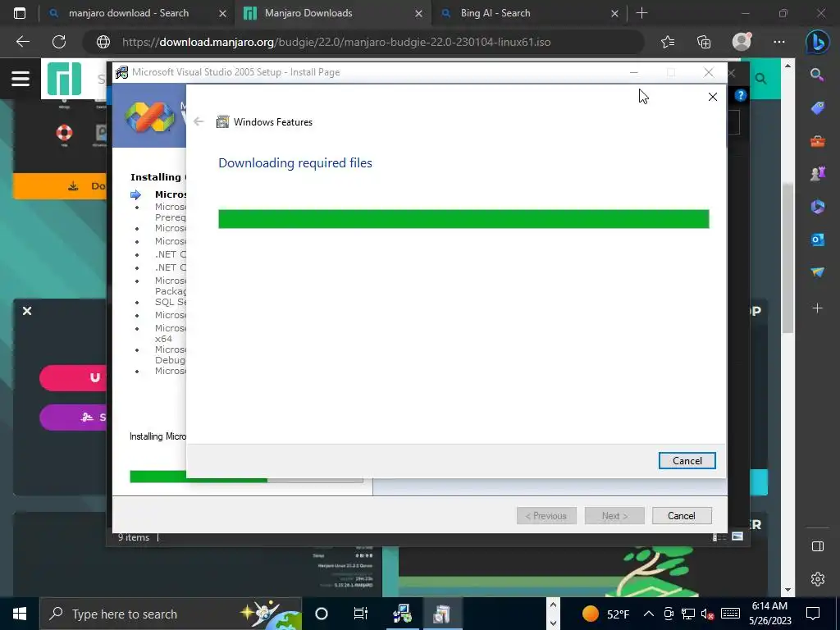
Task: Open browser Collections icon
Action: (x=703, y=42)
